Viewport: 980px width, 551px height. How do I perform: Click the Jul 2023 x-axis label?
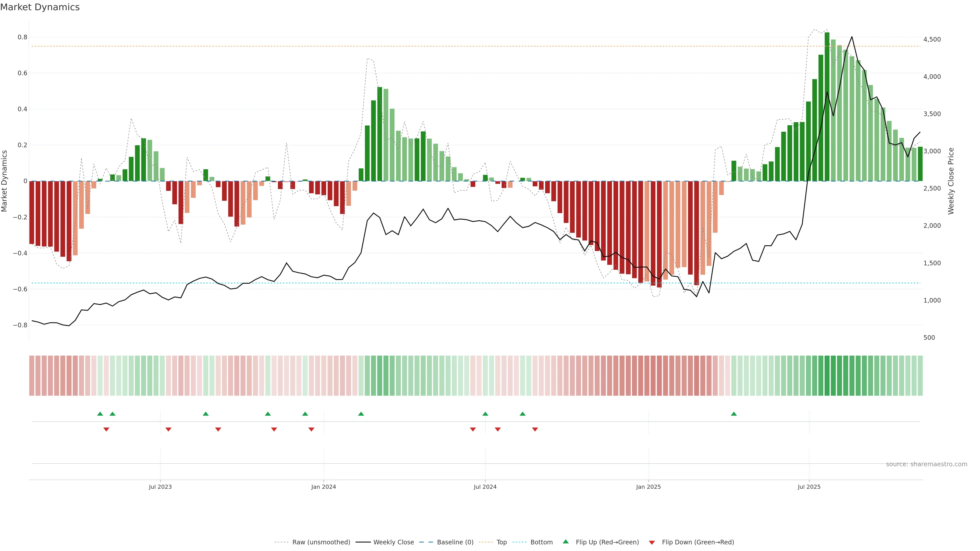pos(160,487)
